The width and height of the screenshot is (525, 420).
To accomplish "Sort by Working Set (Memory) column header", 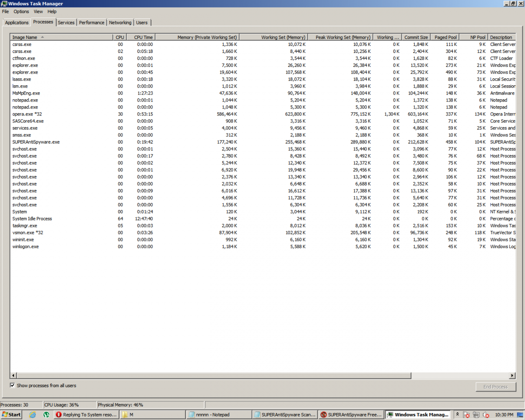I will coord(273,37).
